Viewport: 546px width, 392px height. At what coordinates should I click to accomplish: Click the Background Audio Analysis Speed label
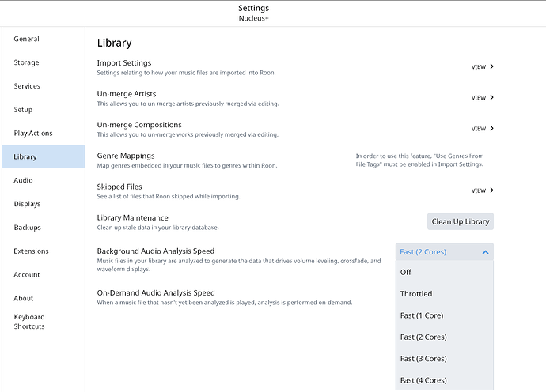pos(156,251)
